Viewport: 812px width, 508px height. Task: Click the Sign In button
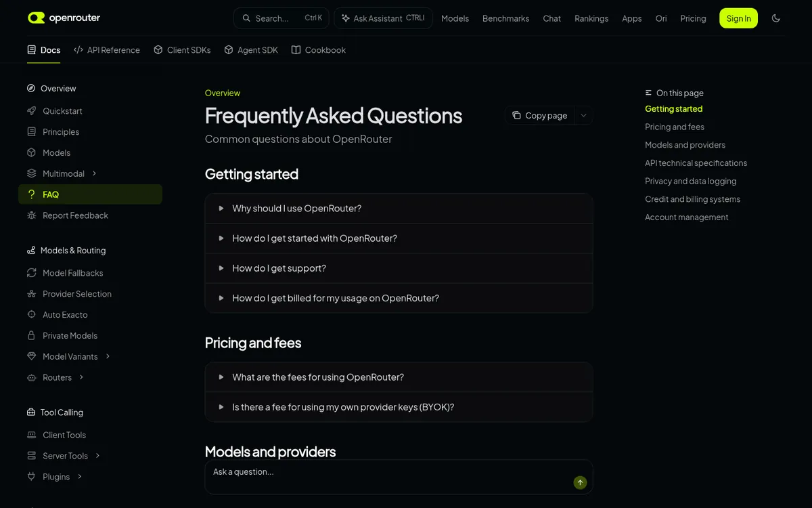click(x=738, y=18)
